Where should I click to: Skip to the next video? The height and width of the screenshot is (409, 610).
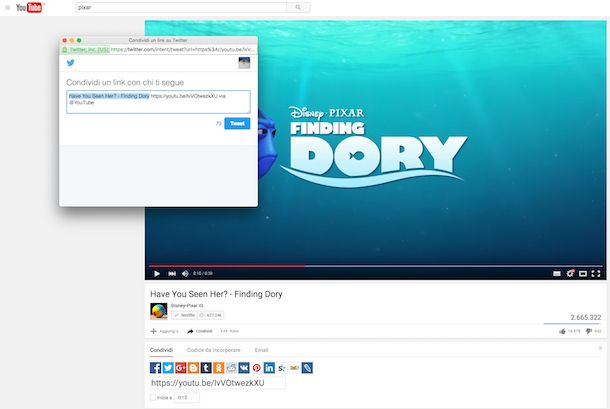pyautogui.click(x=172, y=274)
